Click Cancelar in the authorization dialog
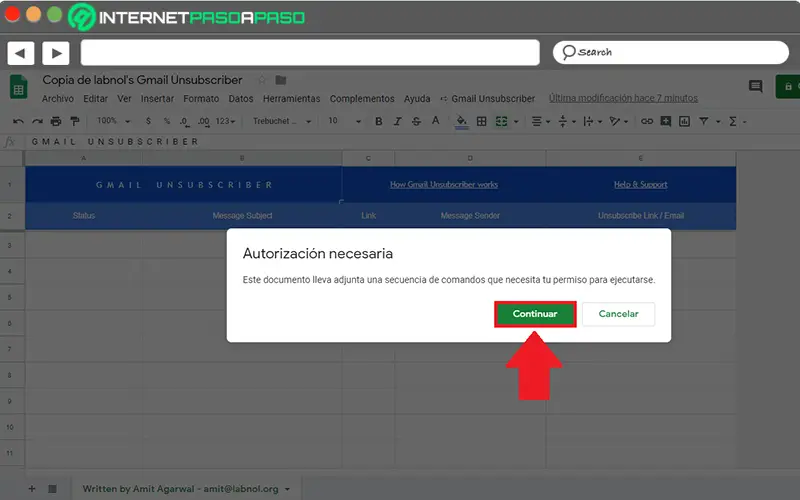Image resolution: width=800 pixels, height=500 pixels. click(618, 314)
